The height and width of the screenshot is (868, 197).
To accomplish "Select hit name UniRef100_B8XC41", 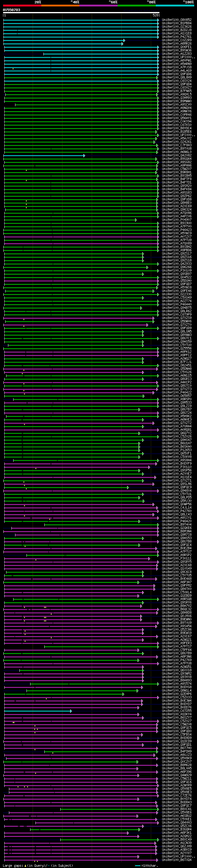I will (x=177, y=809).
